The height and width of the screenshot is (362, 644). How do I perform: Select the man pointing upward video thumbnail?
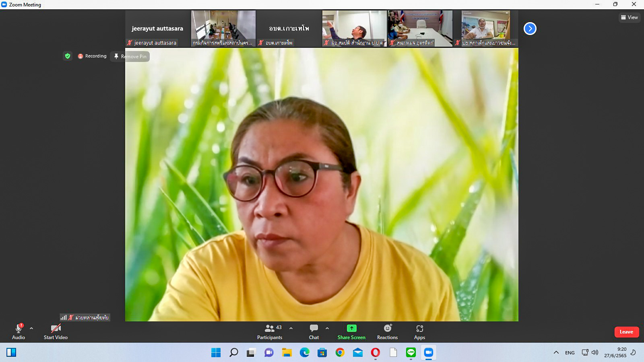(355, 29)
